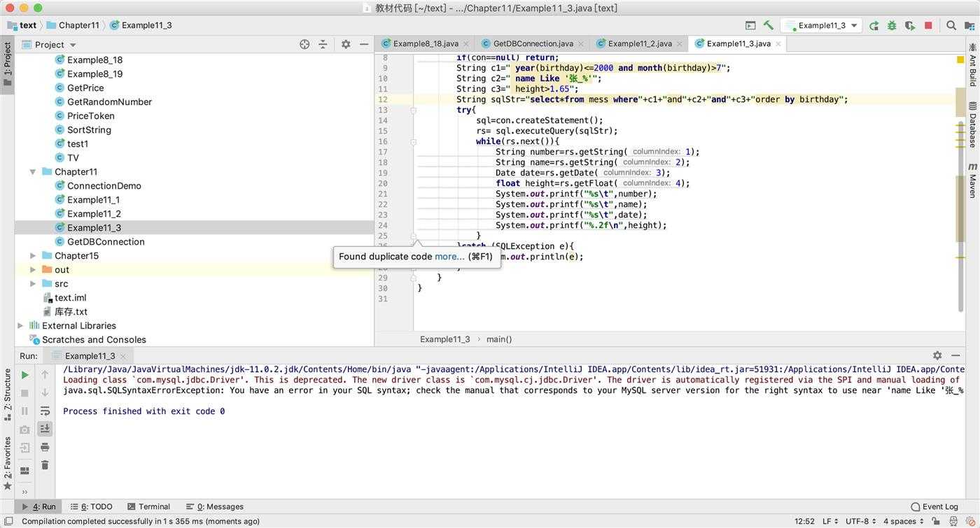
Task: Open line separator LF selector in status bar
Action: [830, 521]
